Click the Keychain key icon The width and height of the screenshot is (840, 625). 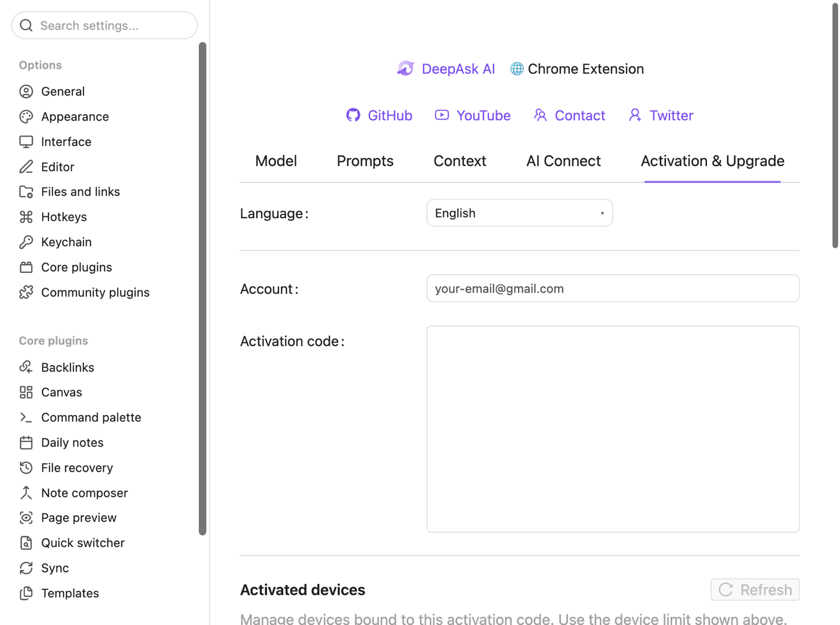pos(26,242)
